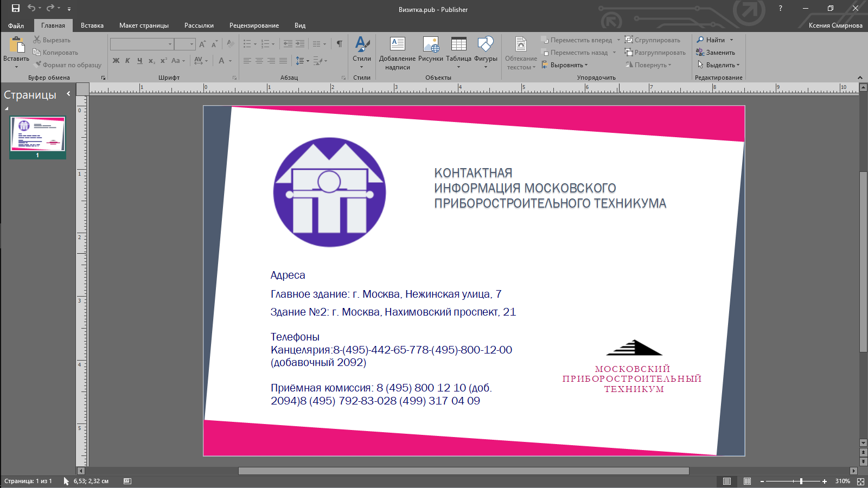Insert pictures with Рисунки
This screenshot has width=868, height=488.
click(x=431, y=49)
